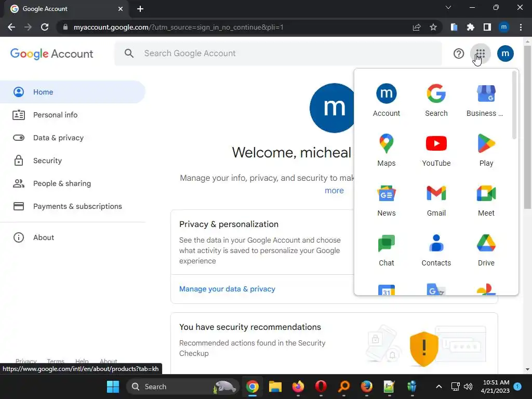Go to Personal info section
The width and height of the screenshot is (532, 399).
[73, 115]
